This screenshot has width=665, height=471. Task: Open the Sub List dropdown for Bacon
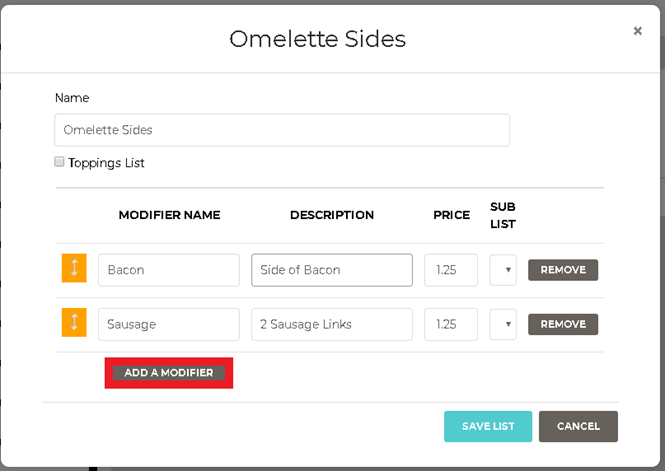(x=503, y=270)
